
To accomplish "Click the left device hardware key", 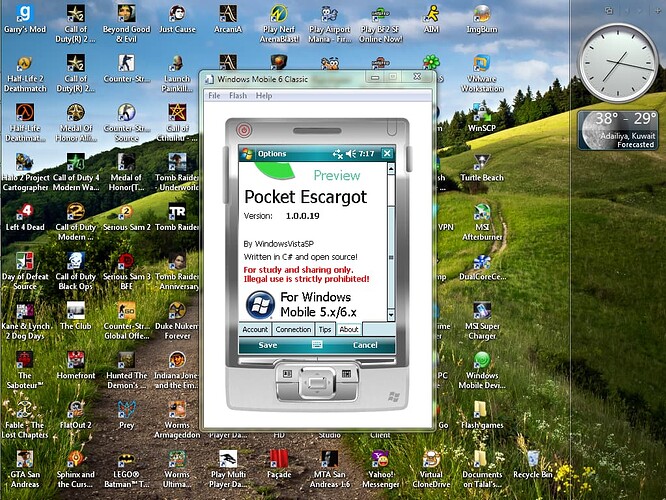I will (x=288, y=374).
